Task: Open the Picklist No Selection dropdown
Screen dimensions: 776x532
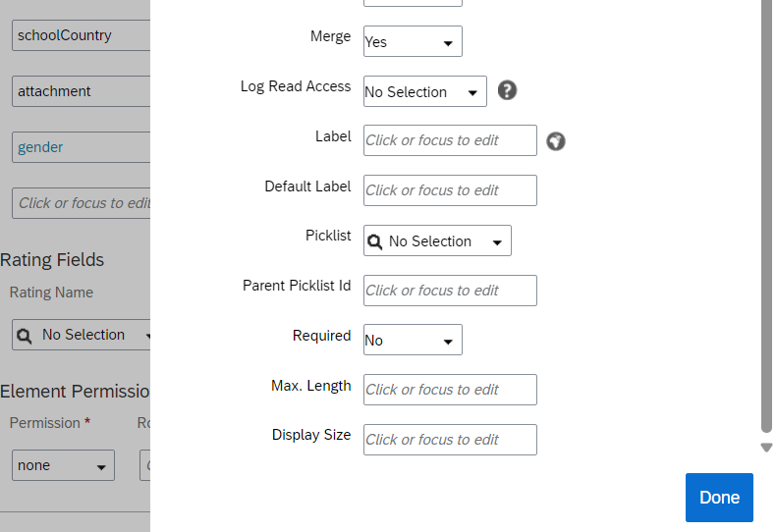Action: 437,240
